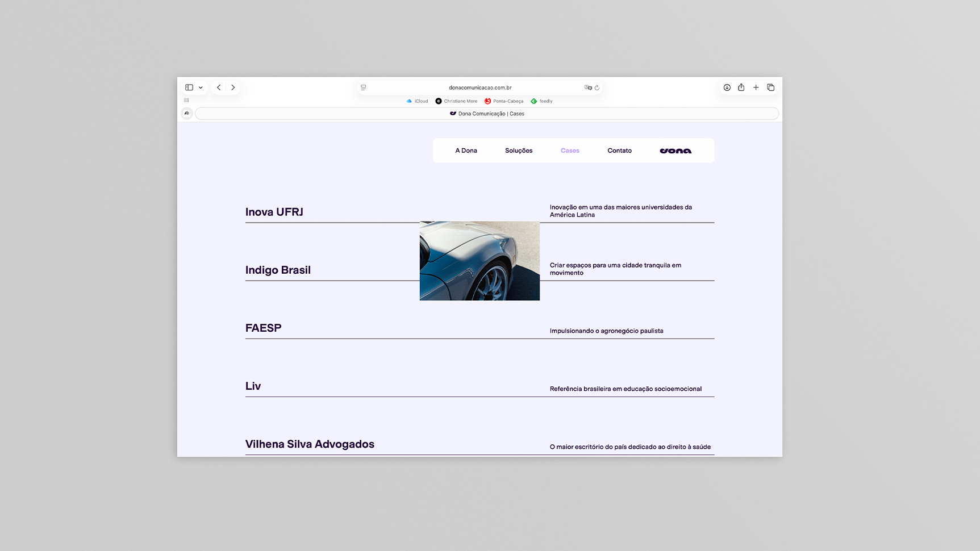Open the A Dona menu item

(x=466, y=151)
